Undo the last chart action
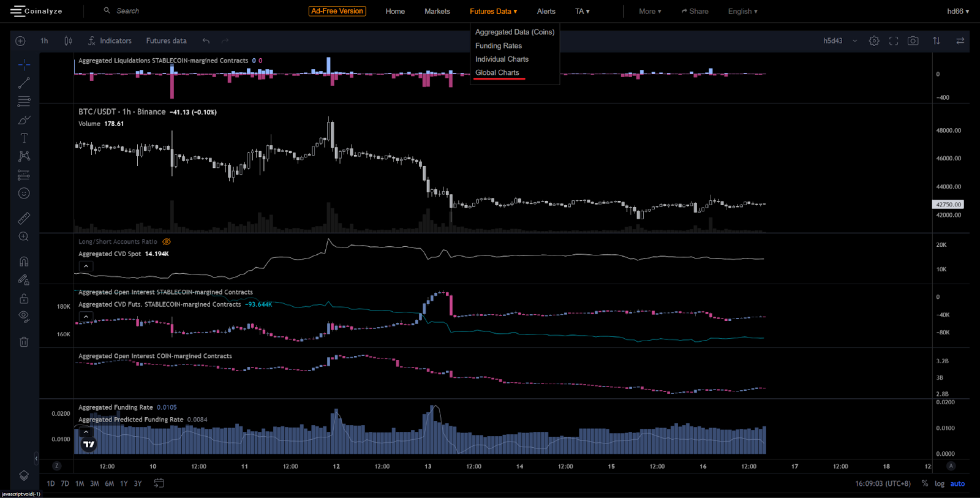 [x=206, y=41]
